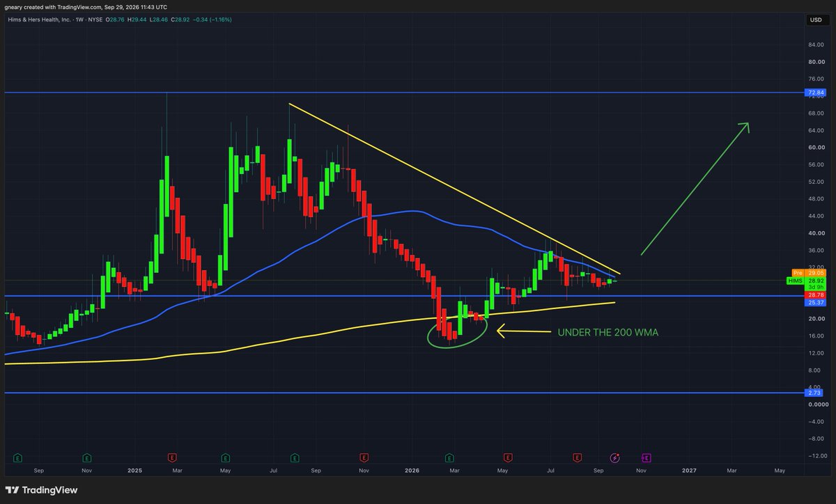Click the 44.00 price axis label
This screenshot has width=836, height=504.
814,216
